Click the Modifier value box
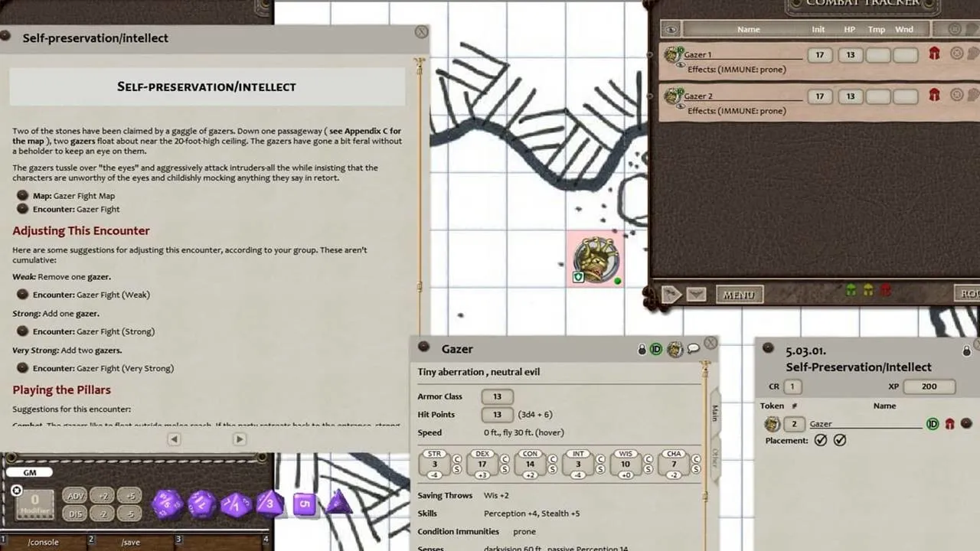Screen dimensions: 980x551 point(34,504)
